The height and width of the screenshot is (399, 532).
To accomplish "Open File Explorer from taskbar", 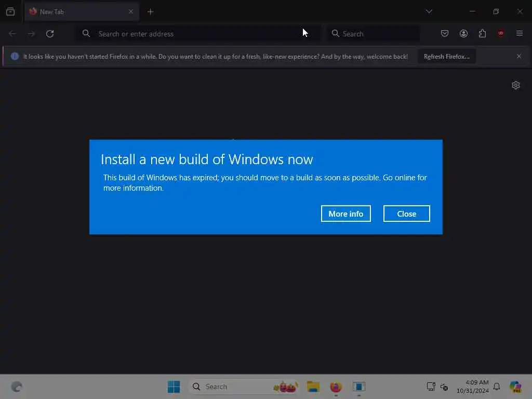I will click(x=313, y=387).
